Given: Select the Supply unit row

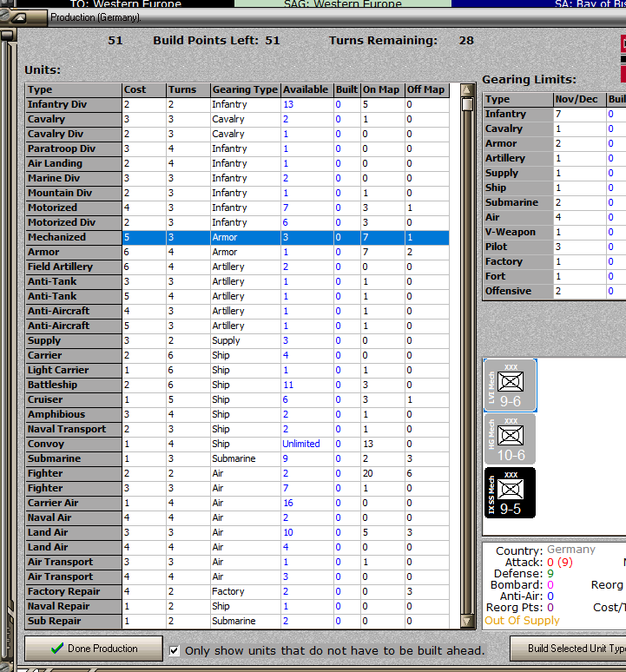Looking at the screenshot, I should coord(237,340).
